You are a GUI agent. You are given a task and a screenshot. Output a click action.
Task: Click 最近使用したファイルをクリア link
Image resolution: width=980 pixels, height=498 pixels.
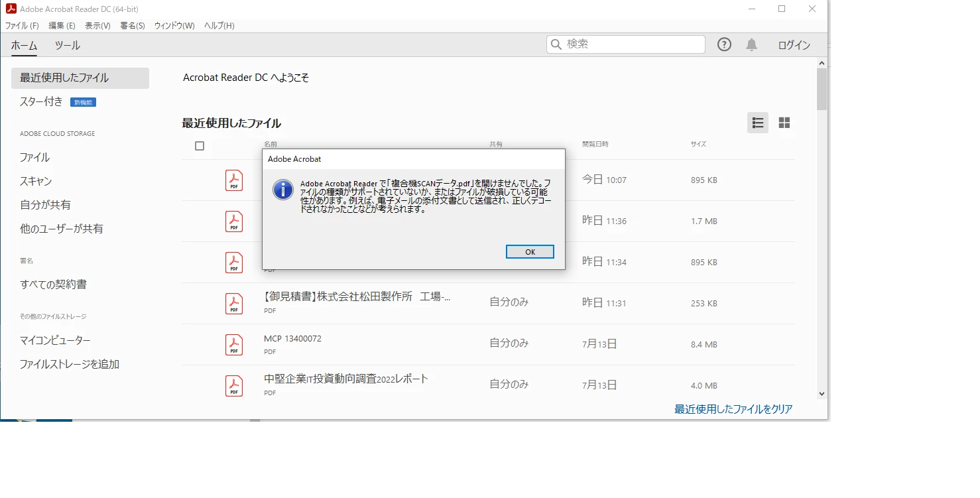[733, 409]
